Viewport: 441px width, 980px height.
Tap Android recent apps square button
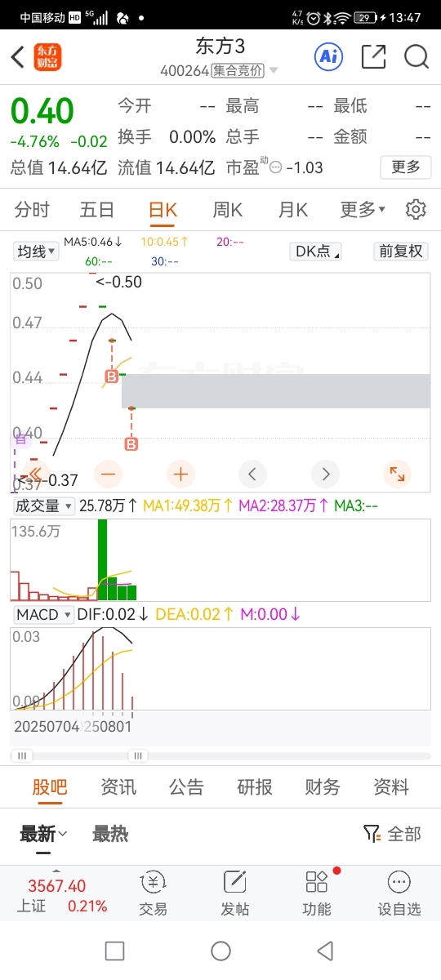coord(115,951)
